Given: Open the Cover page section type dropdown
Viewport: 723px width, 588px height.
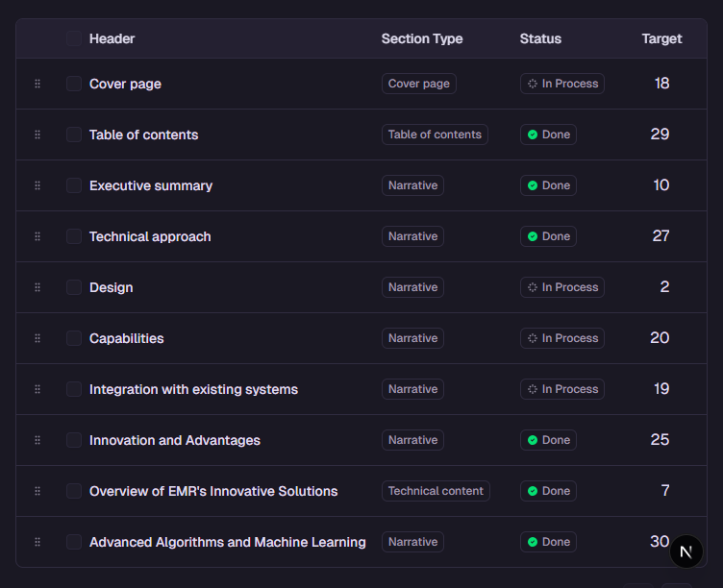Looking at the screenshot, I should (x=418, y=84).
